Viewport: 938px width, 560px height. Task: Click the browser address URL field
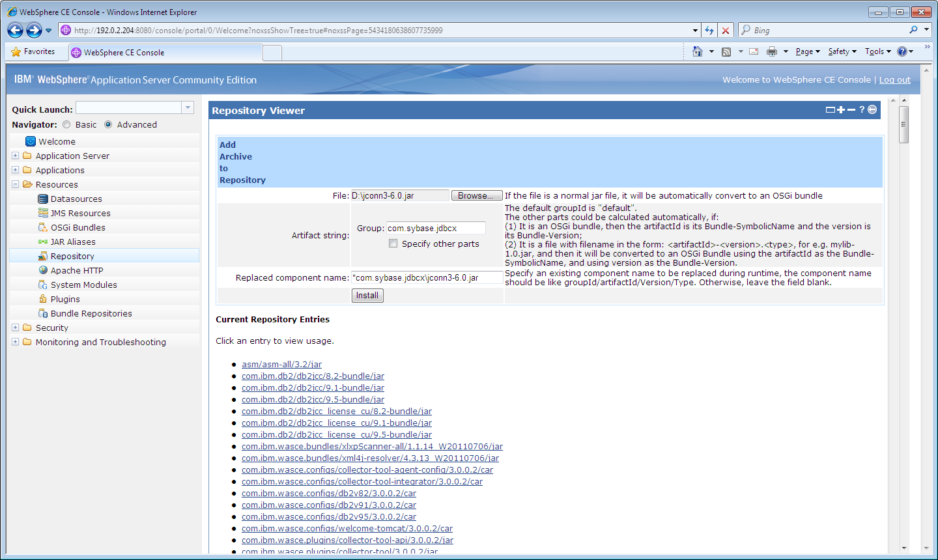(x=381, y=31)
